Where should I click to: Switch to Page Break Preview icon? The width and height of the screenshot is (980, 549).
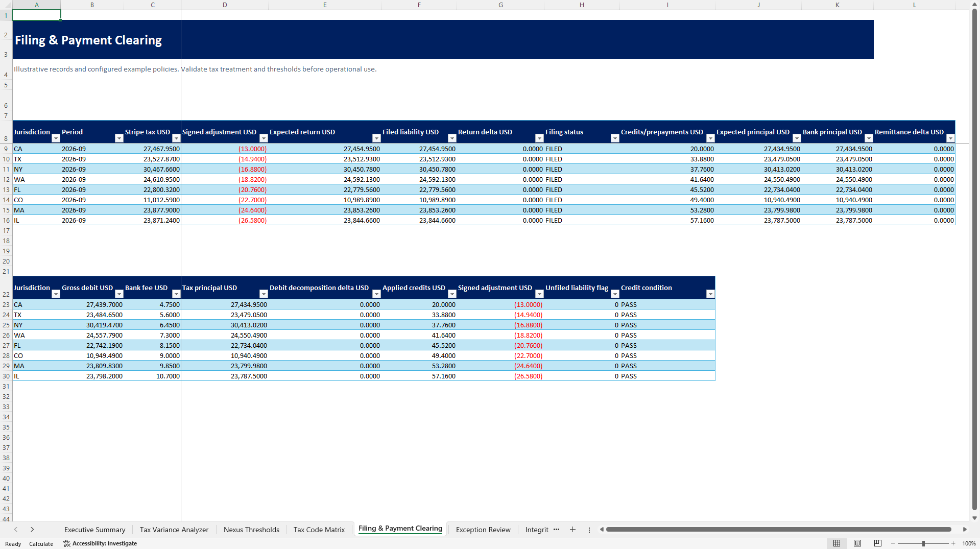878,543
